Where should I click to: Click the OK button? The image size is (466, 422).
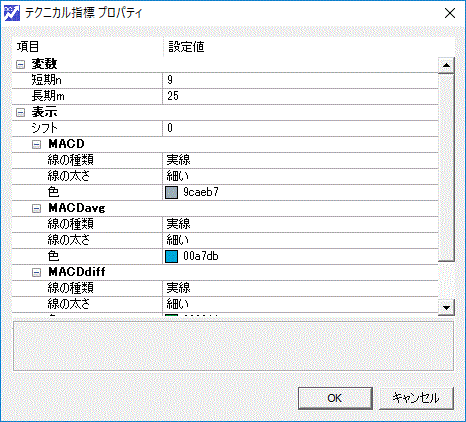tap(335, 398)
